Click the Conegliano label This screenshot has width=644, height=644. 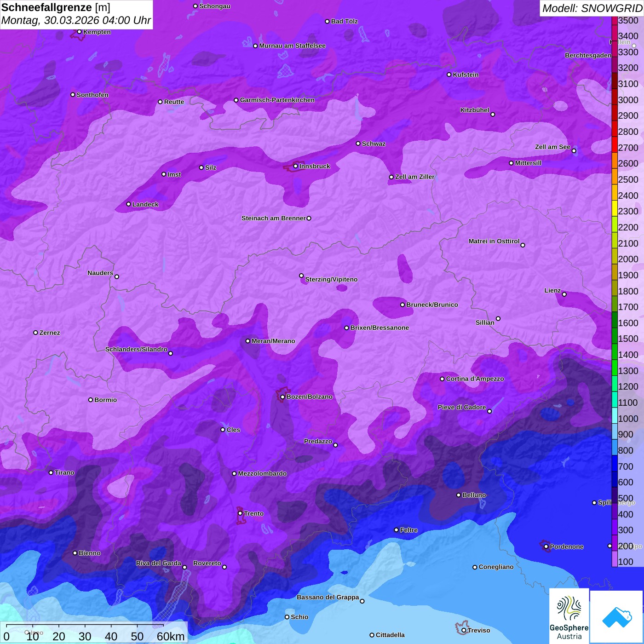pyautogui.click(x=496, y=567)
